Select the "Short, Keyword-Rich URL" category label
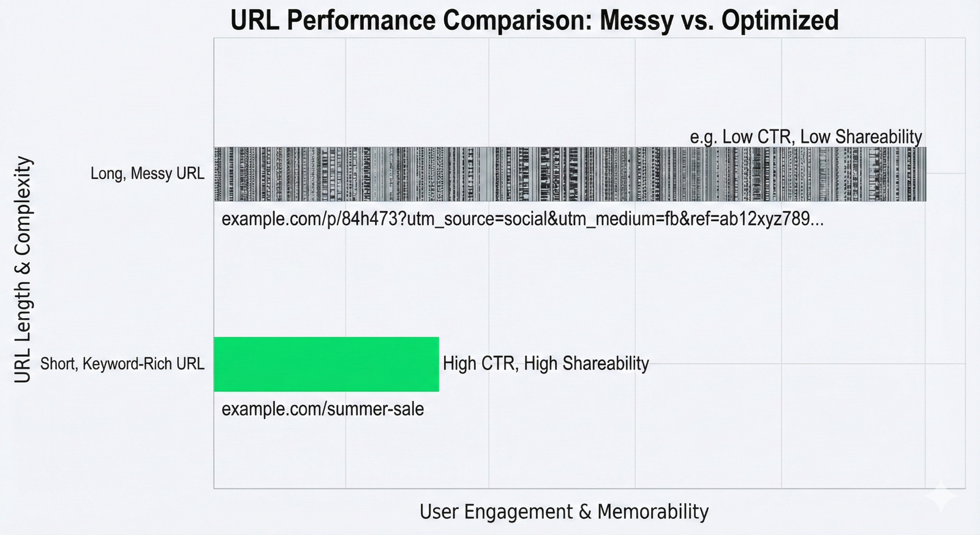 tap(123, 364)
